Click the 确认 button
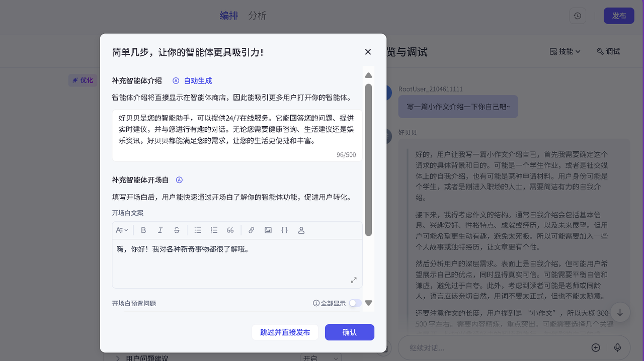 pyautogui.click(x=350, y=332)
